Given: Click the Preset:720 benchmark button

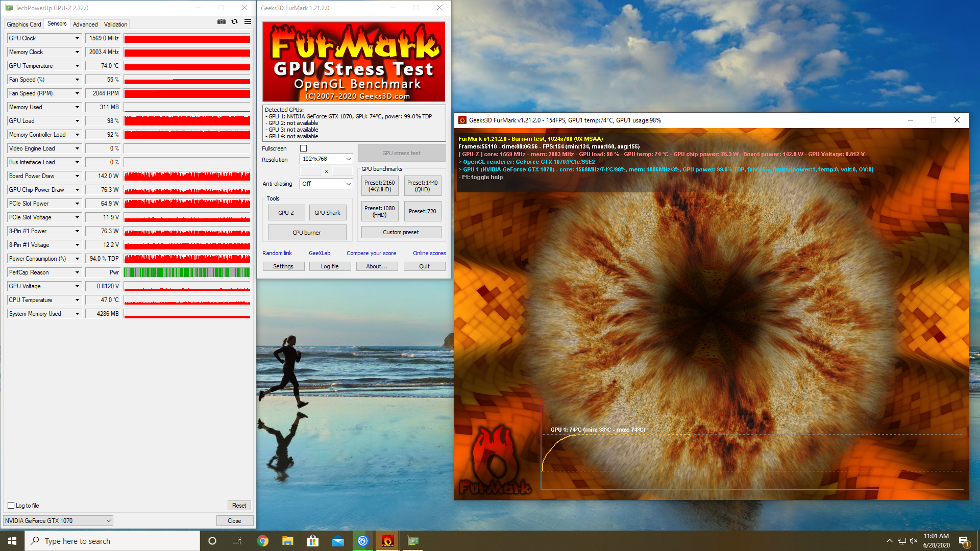Looking at the screenshot, I should click(423, 211).
